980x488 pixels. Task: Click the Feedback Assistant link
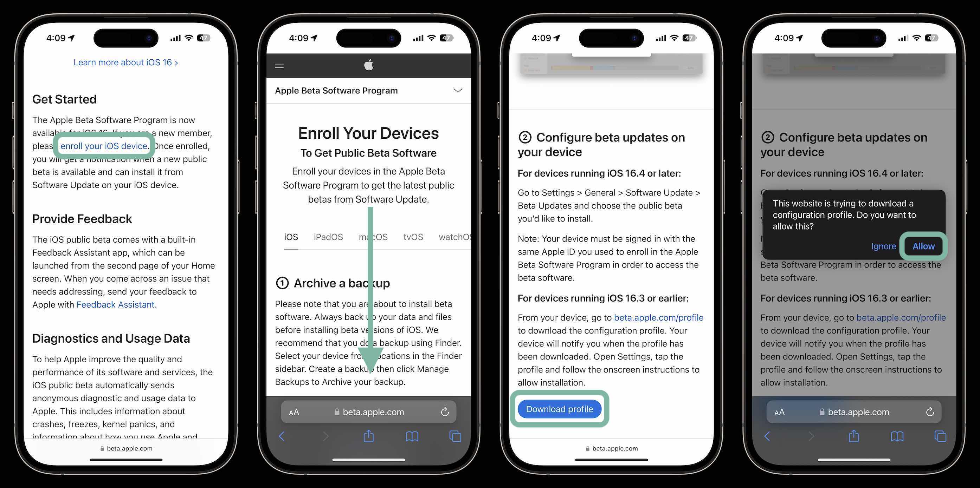[x=115, y=304]
